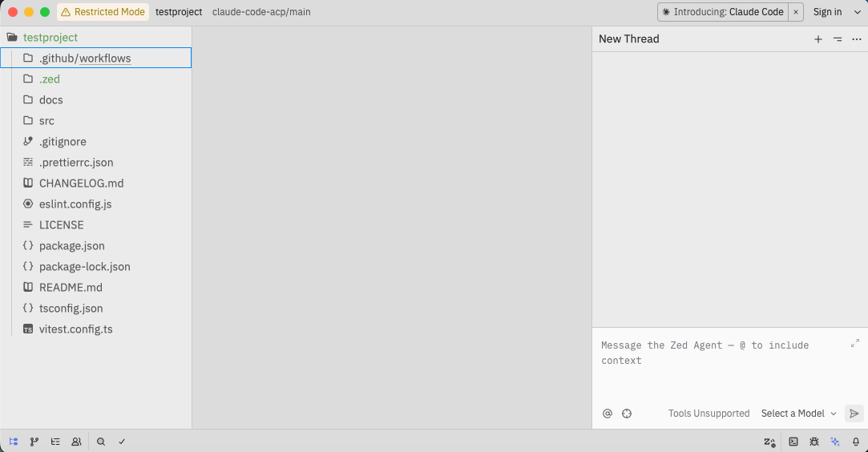Click the @ add context icon

click(x=608, y=414)
